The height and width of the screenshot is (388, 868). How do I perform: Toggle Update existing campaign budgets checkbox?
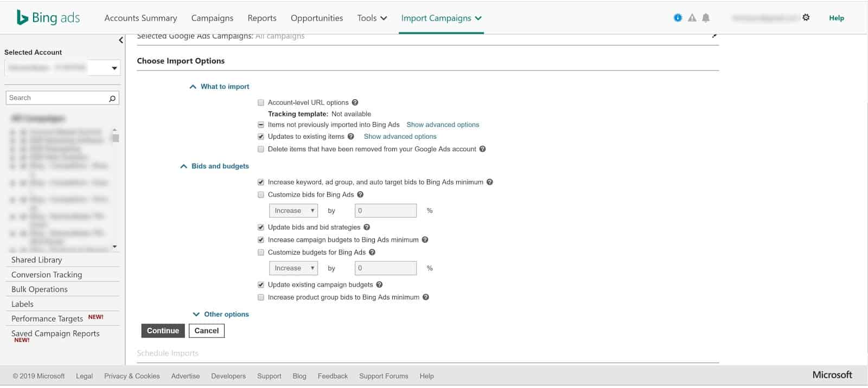[261, 284]
